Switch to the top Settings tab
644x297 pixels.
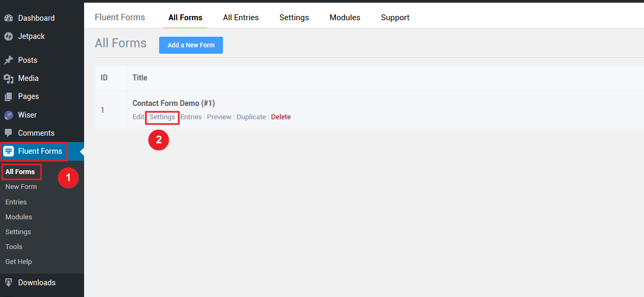(x=294, y=18)
